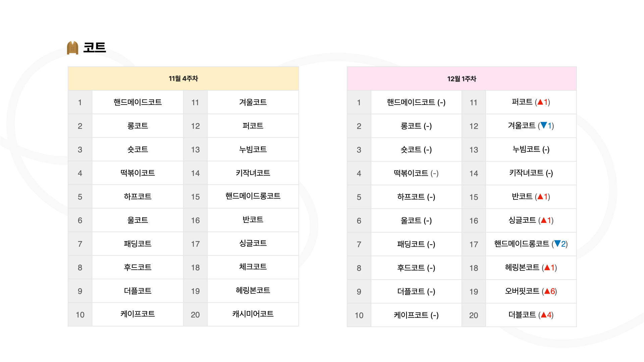
Task: Click the blue down arrow next to 겨울코트
Action: coord(544,125)
